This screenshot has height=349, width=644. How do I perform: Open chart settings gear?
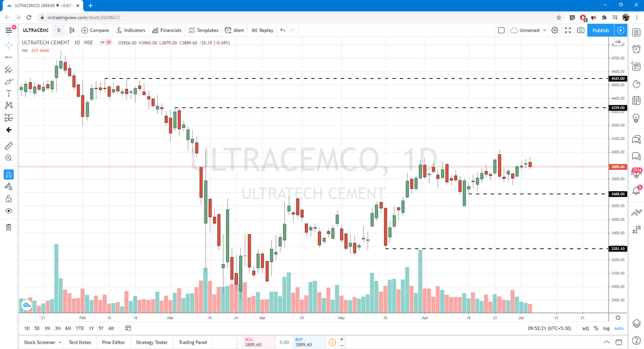[x=555, y=30]
